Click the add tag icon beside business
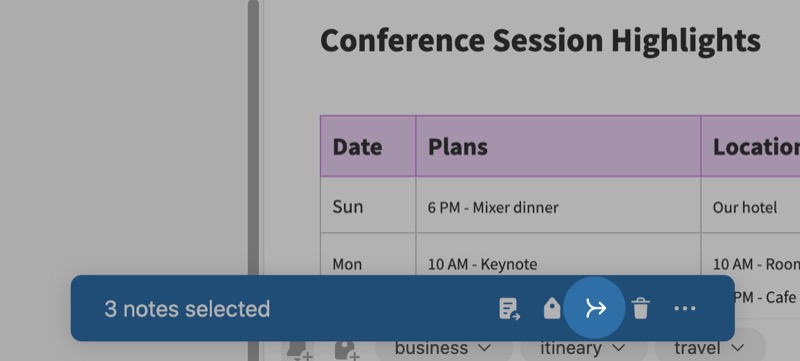 point(346,350)
